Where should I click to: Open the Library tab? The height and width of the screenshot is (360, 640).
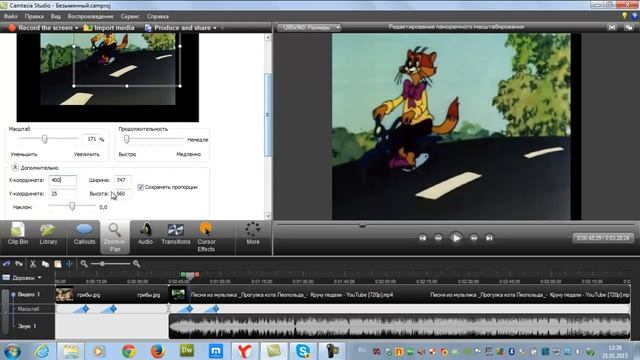pyautogui.click(x=48, y=235)
